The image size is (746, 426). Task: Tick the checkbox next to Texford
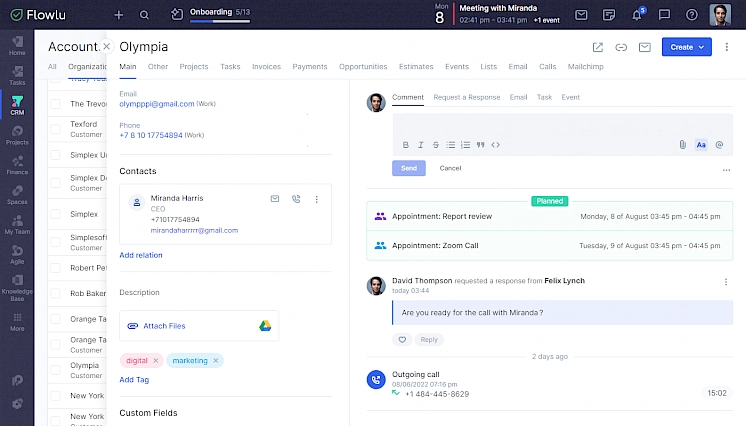pyautogui.click(x=56, y=129)
